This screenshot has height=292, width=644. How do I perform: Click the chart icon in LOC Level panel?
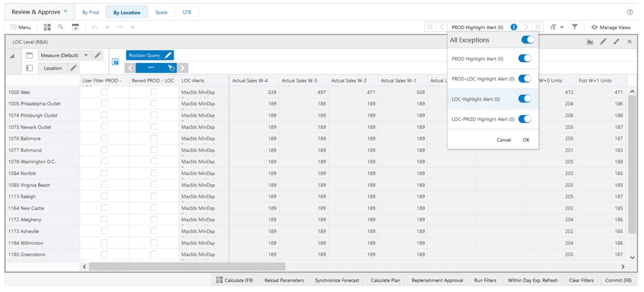point(590,42)
